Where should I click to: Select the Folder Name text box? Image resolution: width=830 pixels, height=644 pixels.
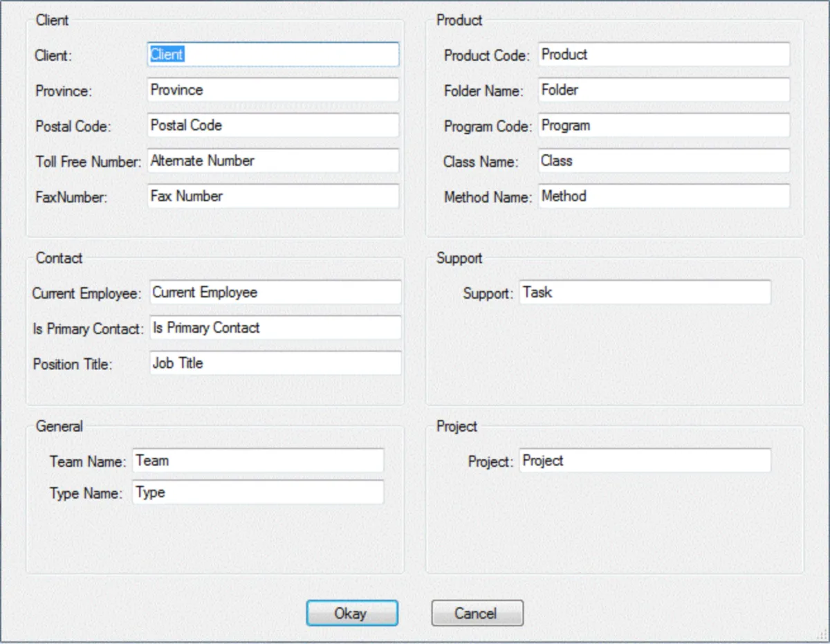click(663, 90)
